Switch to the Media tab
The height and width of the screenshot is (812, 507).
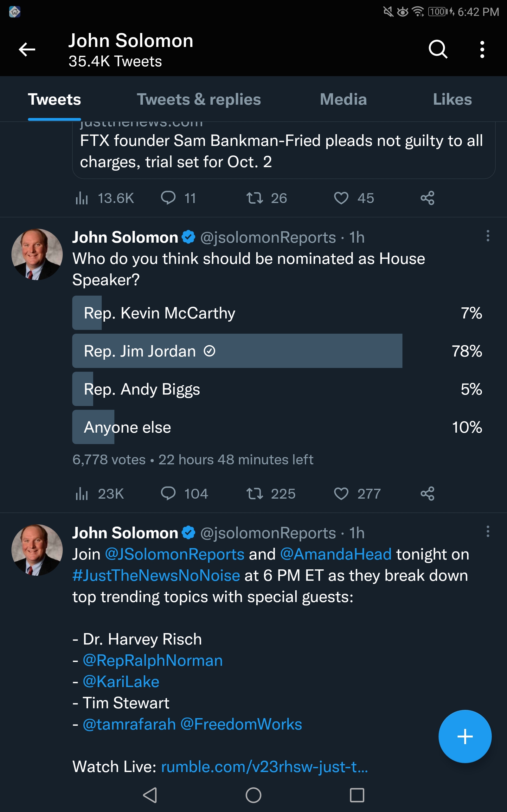coord(343,99)
